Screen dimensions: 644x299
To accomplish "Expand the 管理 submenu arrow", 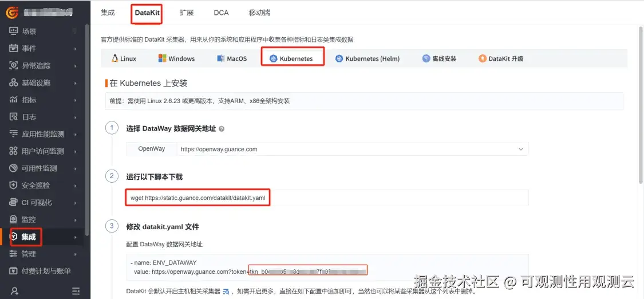I will (76, 254).
